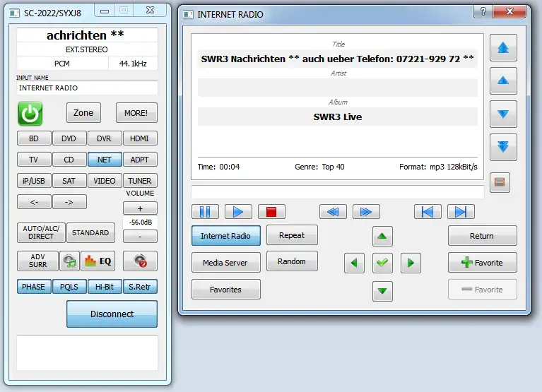
Task: Select the DVD input
Action: point(69,138)
